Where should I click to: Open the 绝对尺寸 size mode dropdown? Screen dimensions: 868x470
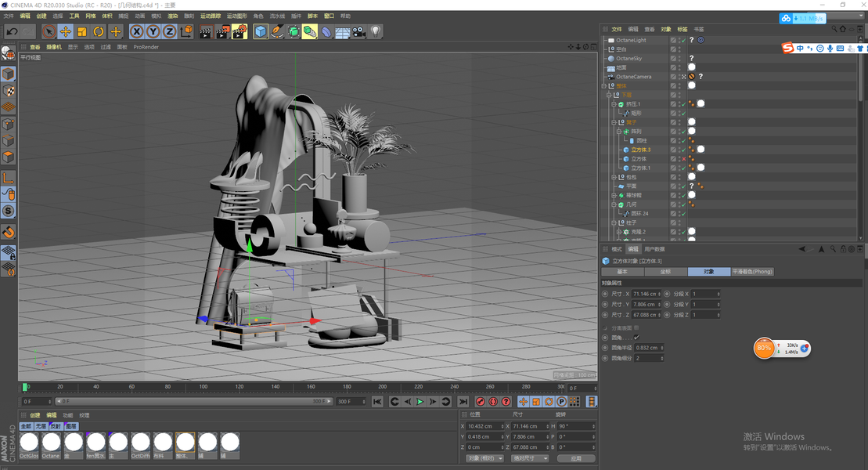click(529, 458)
